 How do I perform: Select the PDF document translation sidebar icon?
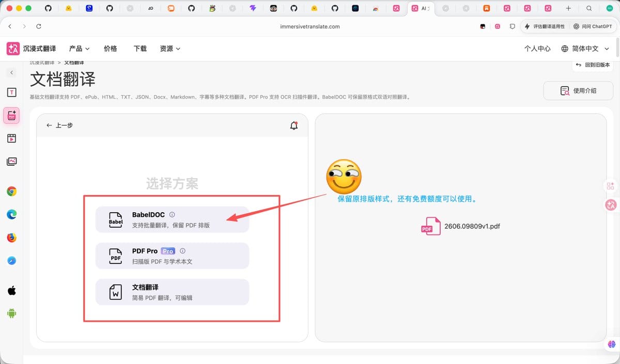(11, 115)
